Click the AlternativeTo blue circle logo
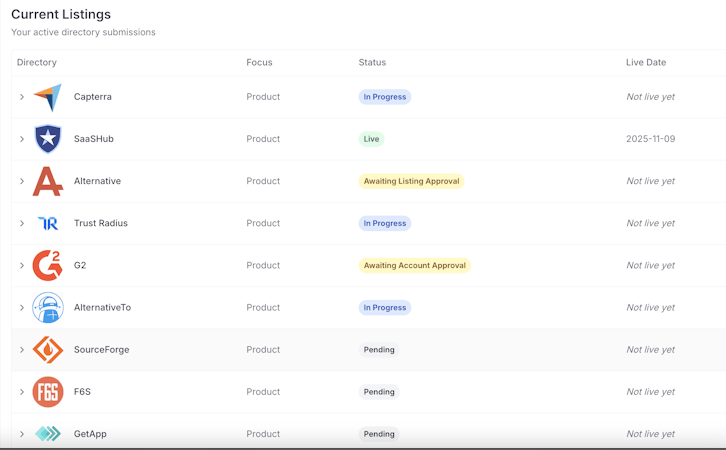The image size is (726, 450). tap(48, 307)
